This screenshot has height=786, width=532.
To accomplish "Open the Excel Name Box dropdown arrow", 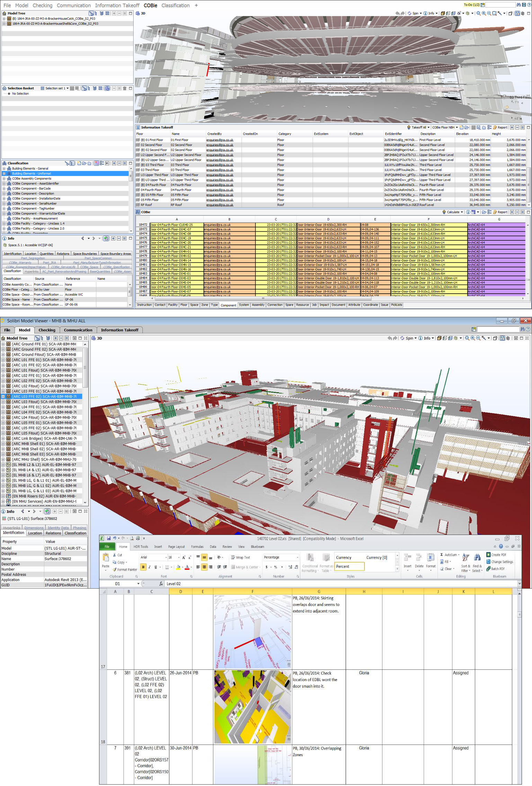I will tap(138, 584).
